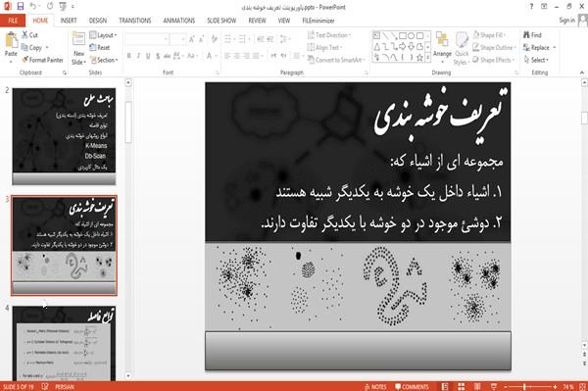588x391 pixels.
Task: Toggle Underline formatting
Action: pos(148,56)
